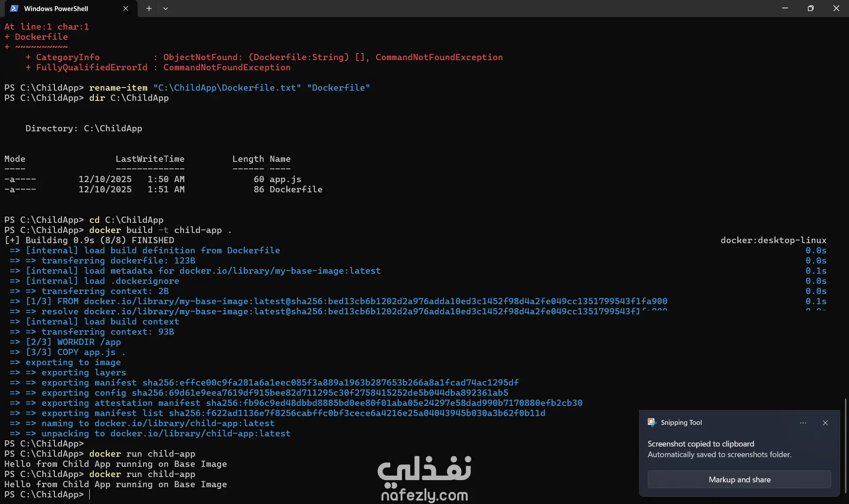Screen dimensions: 849x504
Task: Click the final PS C:\ChildApp> prompt line
Action: click(44, 494)
